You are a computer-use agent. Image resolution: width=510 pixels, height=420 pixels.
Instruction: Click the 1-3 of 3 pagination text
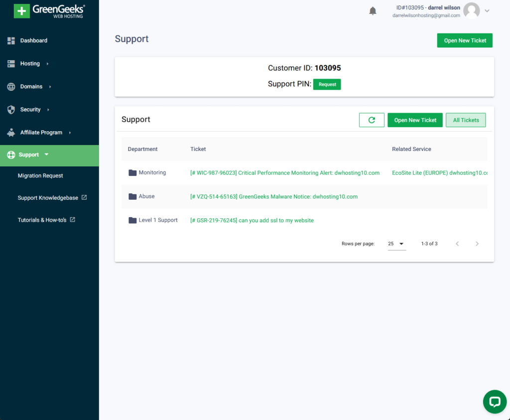click(429, 244)
